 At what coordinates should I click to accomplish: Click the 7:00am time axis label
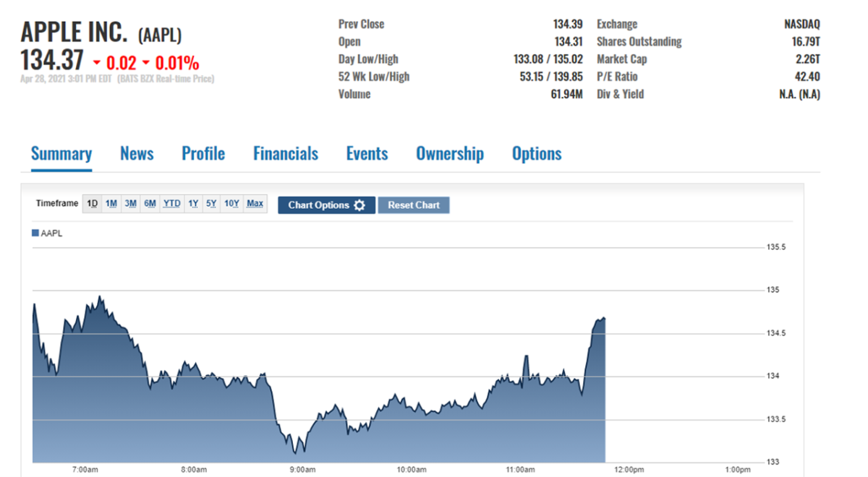pyautogui.click(x=85, y=470)
